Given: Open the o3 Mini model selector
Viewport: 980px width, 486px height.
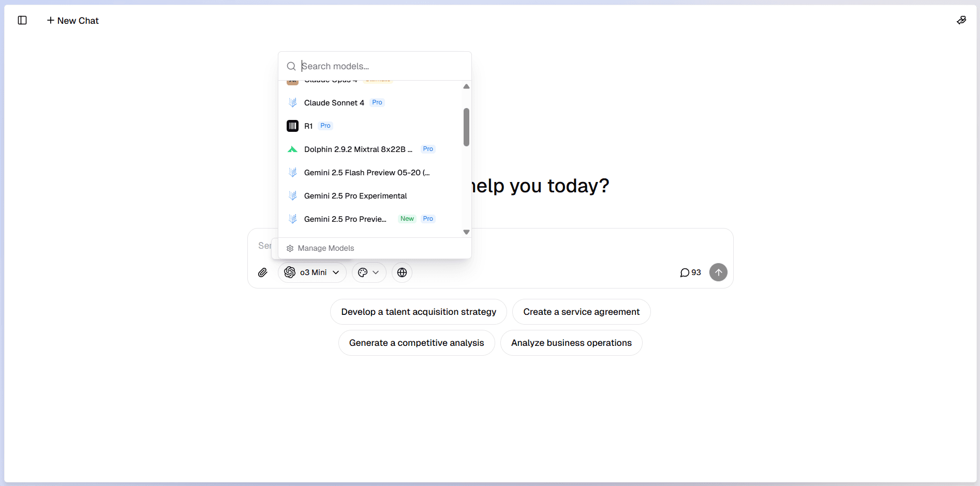Looking at the screenshot, I should 312,272.
